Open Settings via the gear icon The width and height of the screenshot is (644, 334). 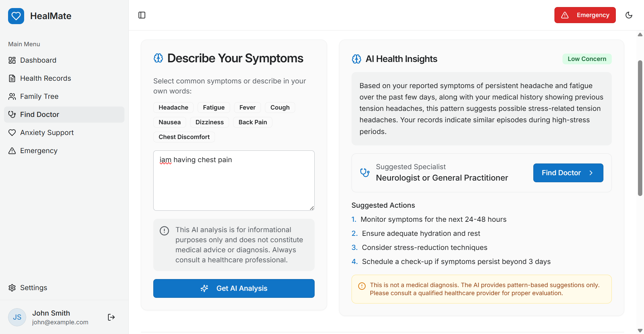pos(12,288)
